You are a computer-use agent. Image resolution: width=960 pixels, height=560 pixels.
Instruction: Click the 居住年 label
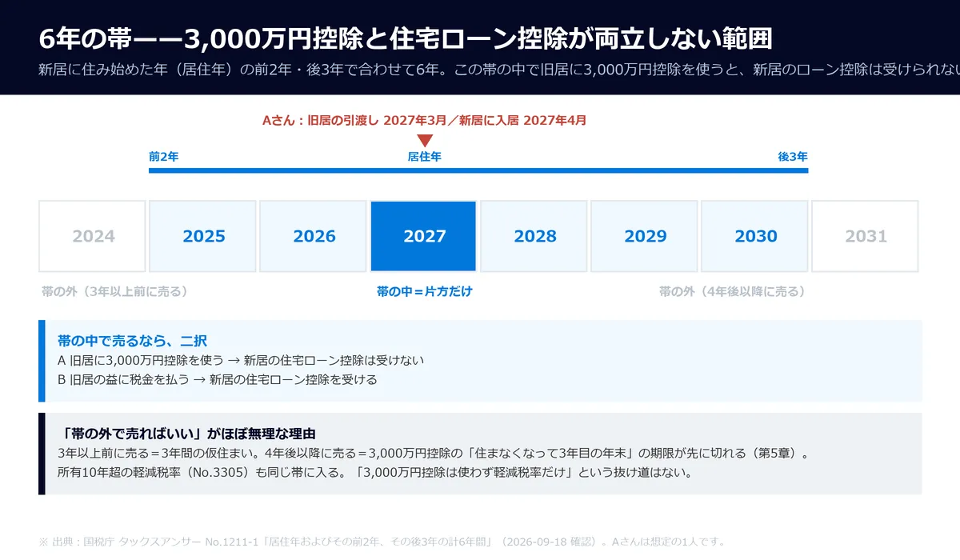coord(425,157)
